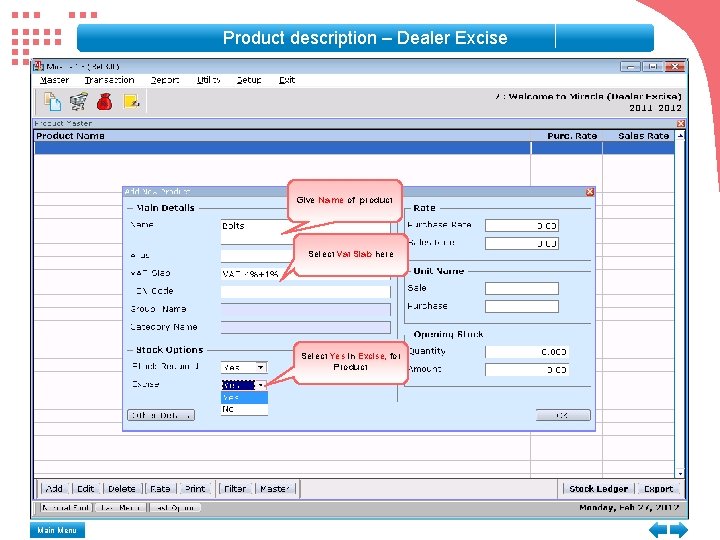Click the Main Menu button
The height and width of the screenshot is (540, 720).
pos(57,530)
